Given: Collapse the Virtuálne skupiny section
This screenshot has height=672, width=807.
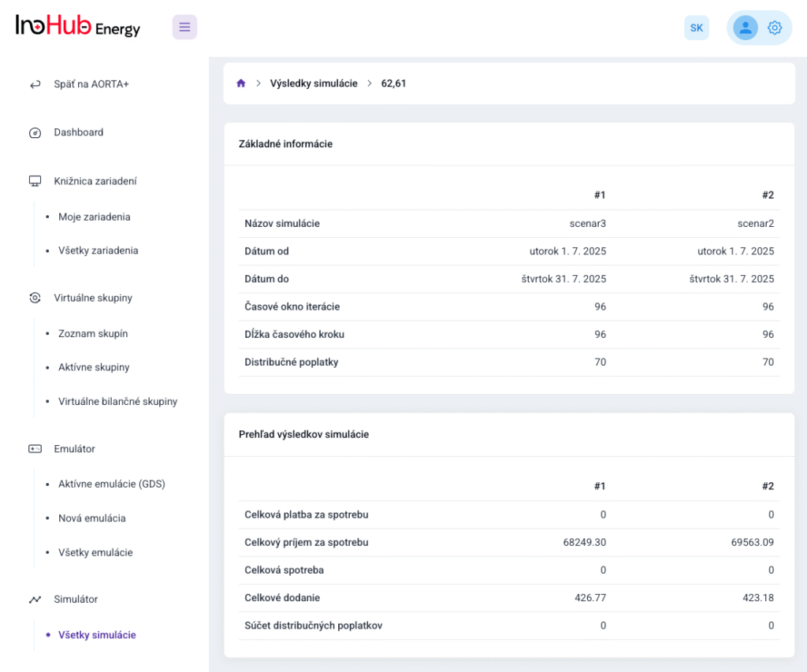Looking at the screenshot, I should point(93,298).
